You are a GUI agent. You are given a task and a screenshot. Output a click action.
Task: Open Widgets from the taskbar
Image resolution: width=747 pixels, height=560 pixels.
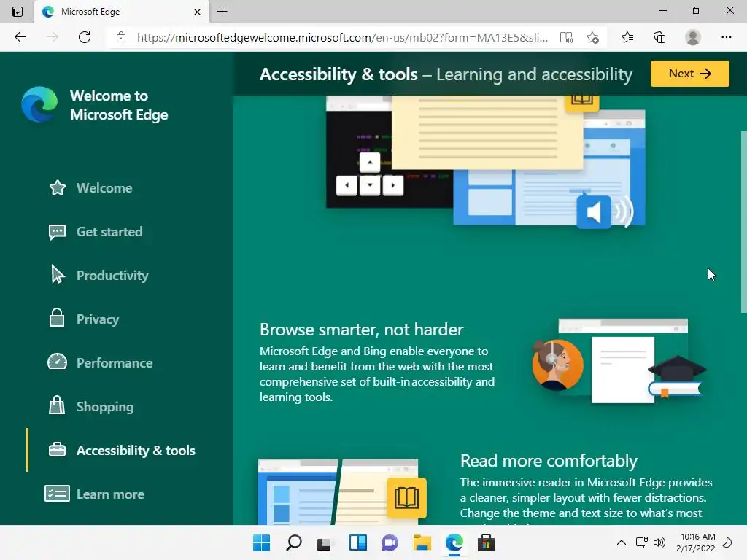click(x=357, y=542)
